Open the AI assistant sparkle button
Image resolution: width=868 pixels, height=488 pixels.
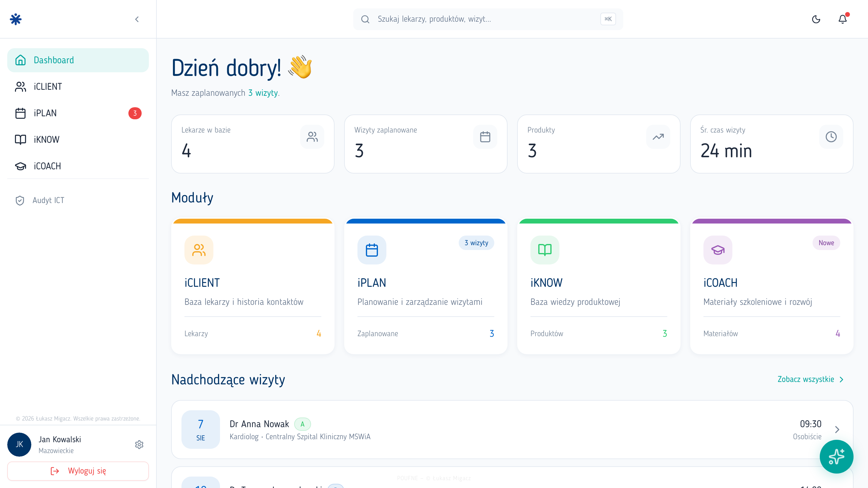click(x=836, y=457)
